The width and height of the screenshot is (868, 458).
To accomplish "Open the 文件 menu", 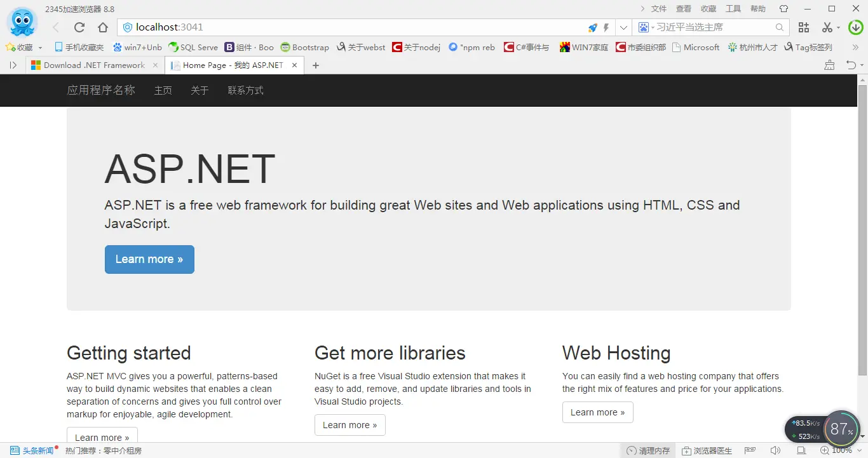I will click(659, 9).
